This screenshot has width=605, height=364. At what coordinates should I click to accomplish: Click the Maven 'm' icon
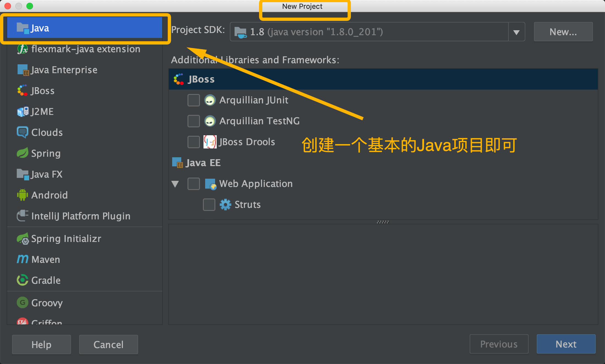point(23,259)
